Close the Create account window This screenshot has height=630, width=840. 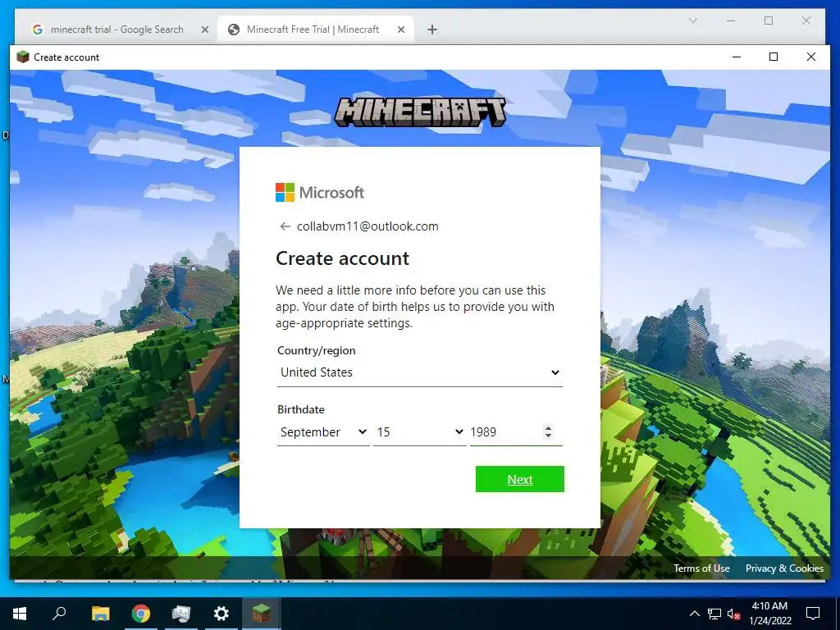click(x=811, y=57)
